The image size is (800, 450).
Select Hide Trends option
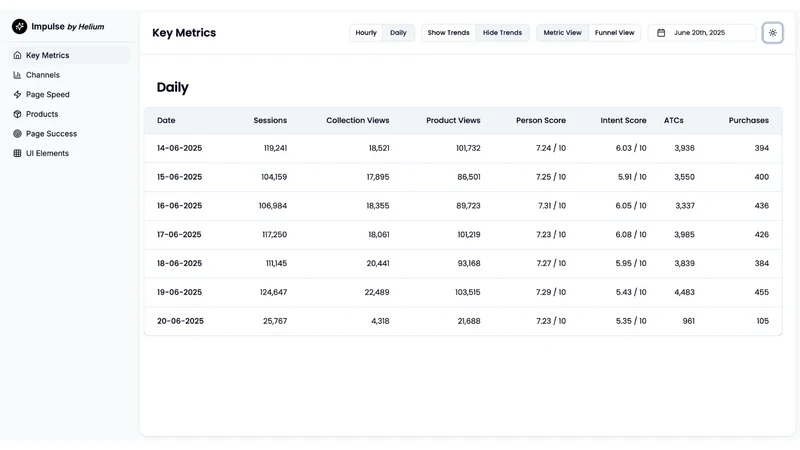coord(503,33)
